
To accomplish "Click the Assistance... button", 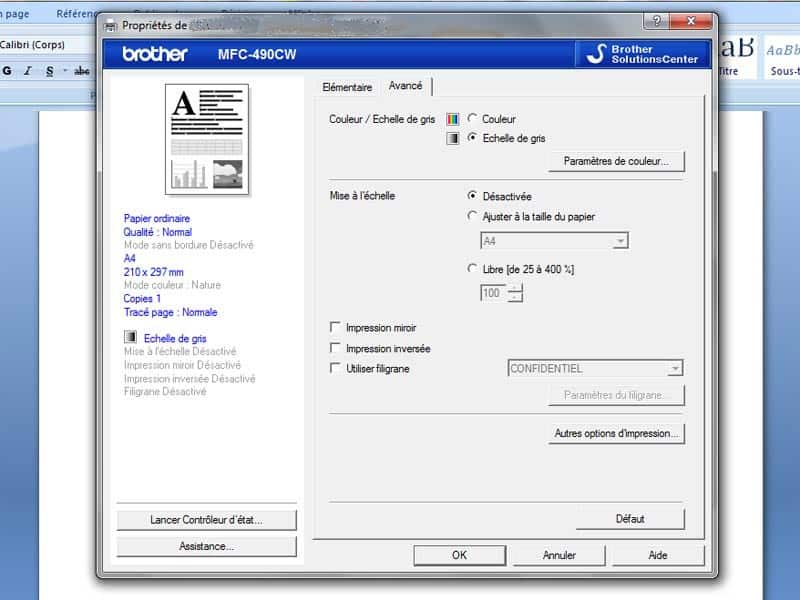I will [x=207, y=546].
